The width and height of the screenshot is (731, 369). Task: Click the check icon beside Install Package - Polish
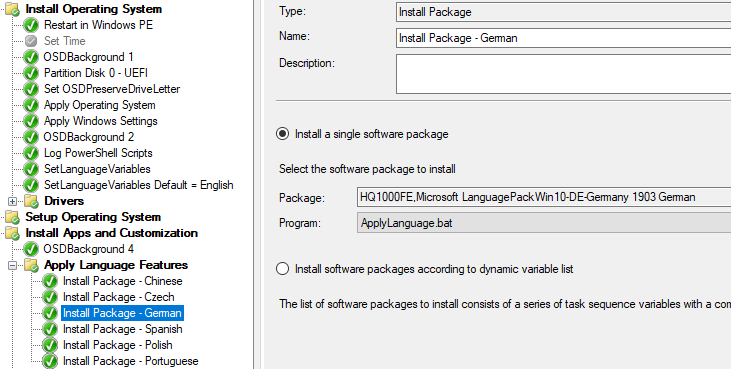pyautogui.click(x=50, y=345)
